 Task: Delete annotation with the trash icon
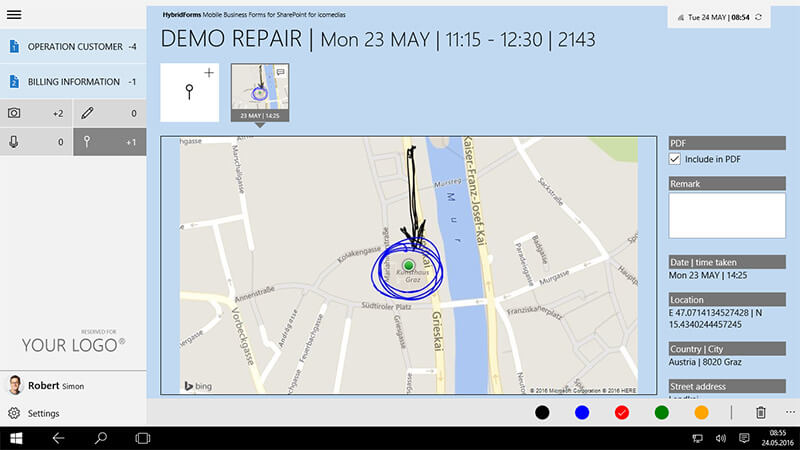tap(760, 412)
